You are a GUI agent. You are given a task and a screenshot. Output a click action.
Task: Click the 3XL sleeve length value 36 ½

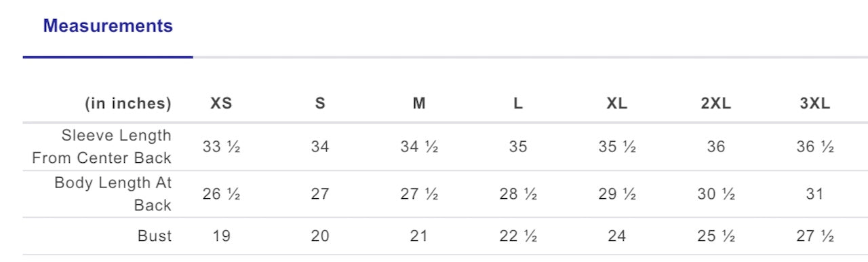pyautogui.click(x=815, y=147)
